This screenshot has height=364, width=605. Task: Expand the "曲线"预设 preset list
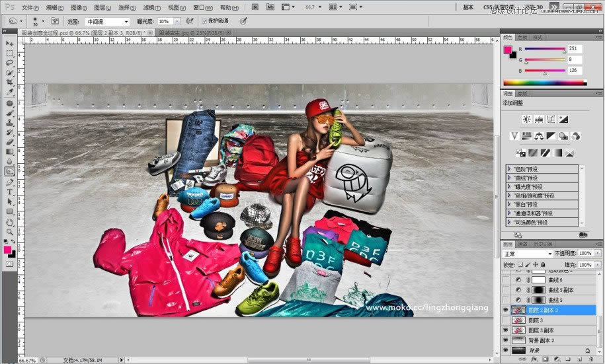click(510, 178)
